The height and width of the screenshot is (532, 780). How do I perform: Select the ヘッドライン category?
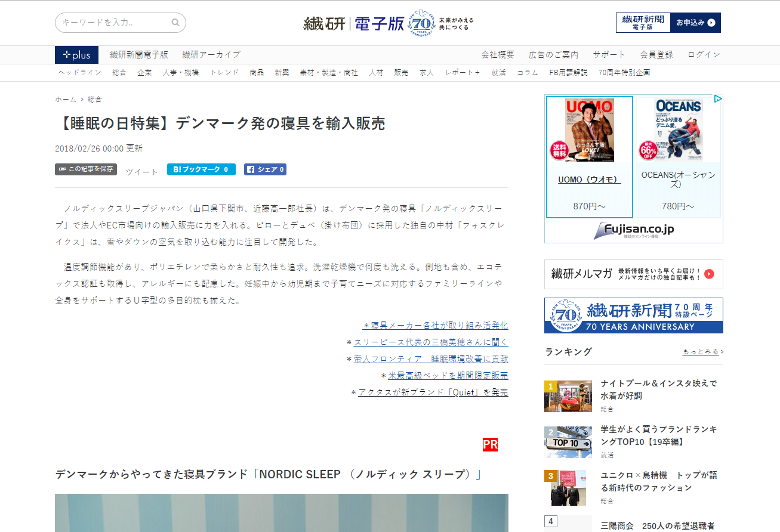(x=79, y=73)
